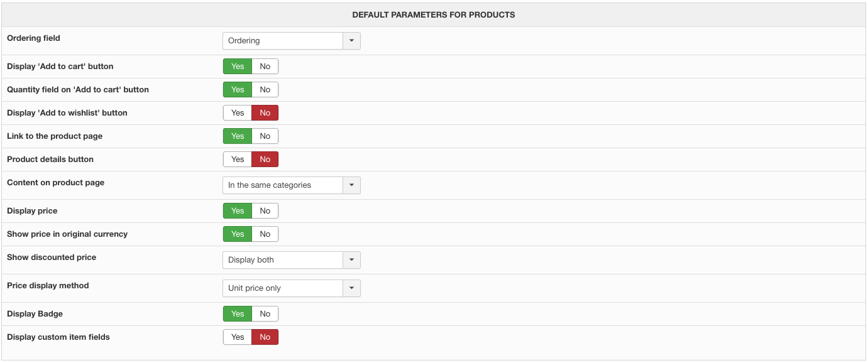Set Display Badge to No

click(x=265, y=314)
